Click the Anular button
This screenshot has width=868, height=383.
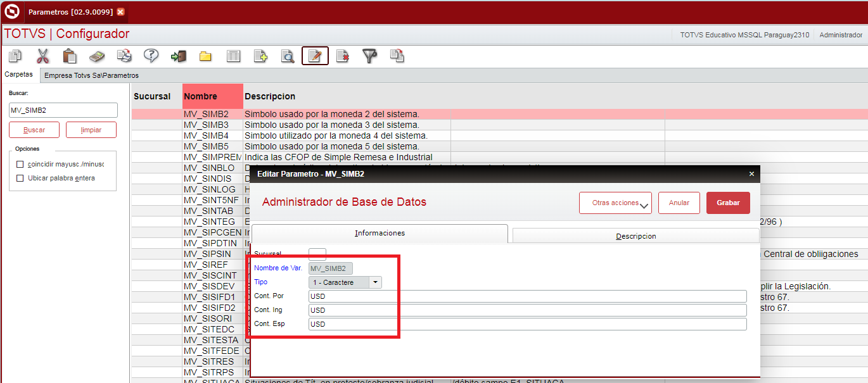pos(679,203)
